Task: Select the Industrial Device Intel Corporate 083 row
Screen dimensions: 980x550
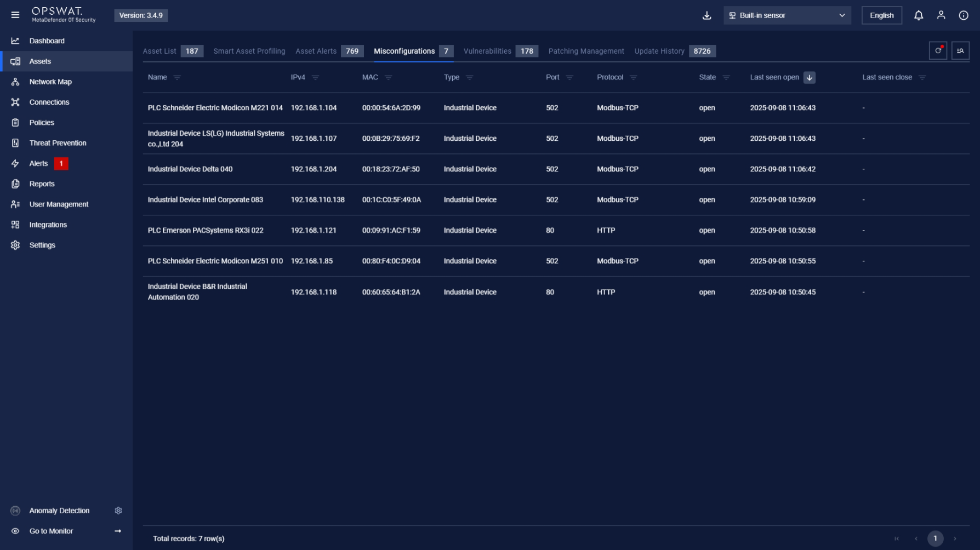Action: tap(556, 200)
